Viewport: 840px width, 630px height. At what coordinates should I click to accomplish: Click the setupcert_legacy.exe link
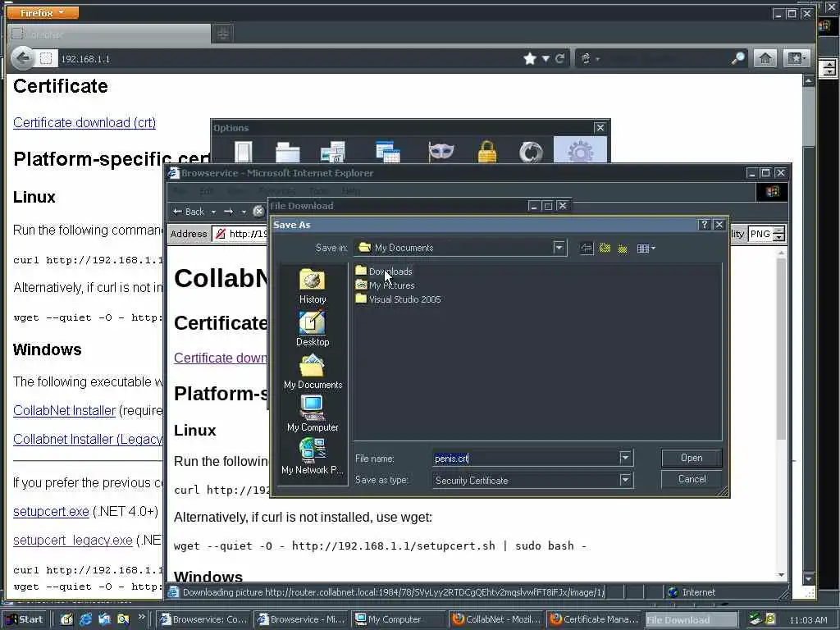pos(73,540)
